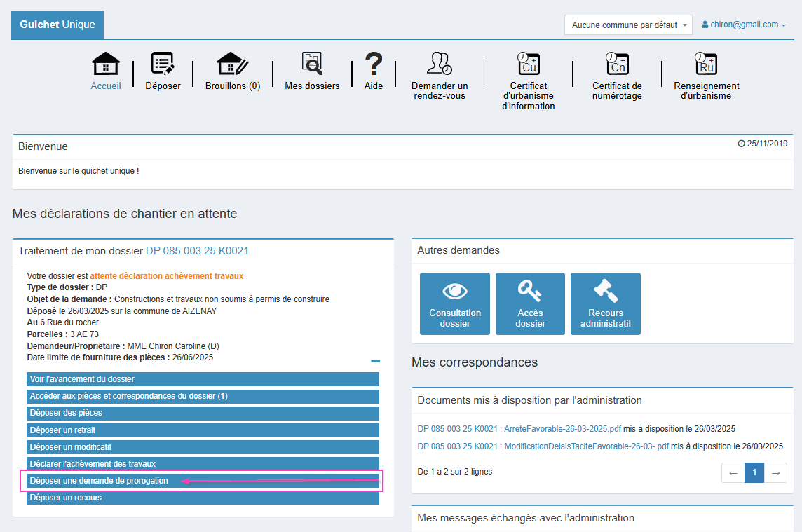Viewport: 802px width, 532px height.
Task: Open Certificat d'urbanisme d'information icon
Action: pyautogui.click(x=528, y=64)
